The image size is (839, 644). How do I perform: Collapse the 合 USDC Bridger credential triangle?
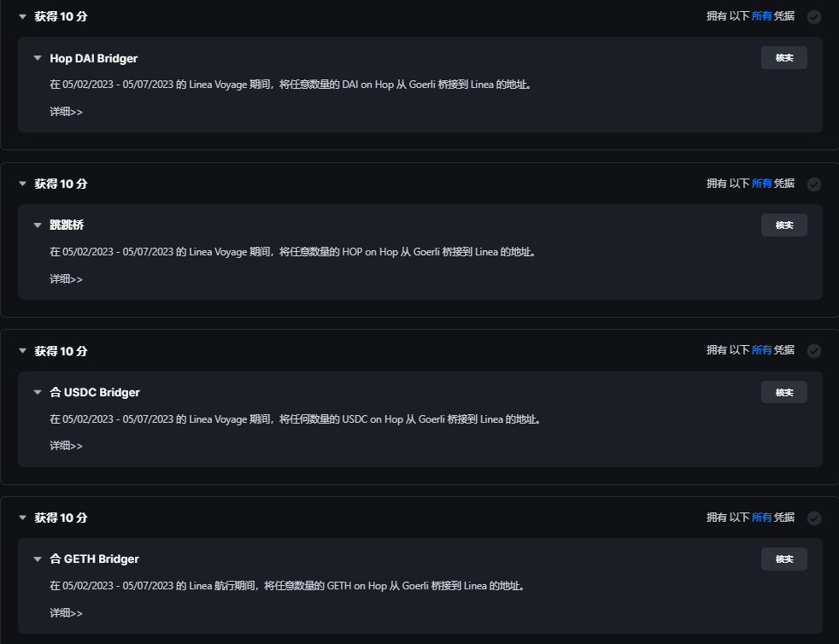click(38, 392)
